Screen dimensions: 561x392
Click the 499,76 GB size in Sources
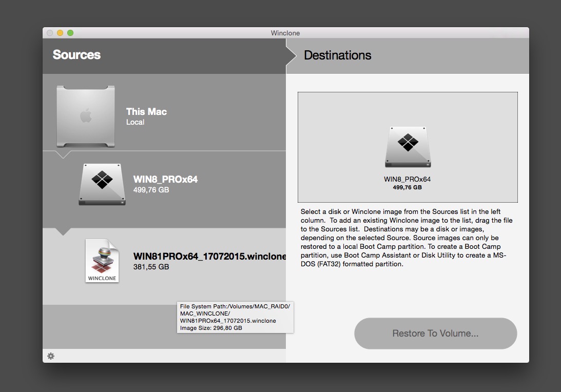click(151, 190)
